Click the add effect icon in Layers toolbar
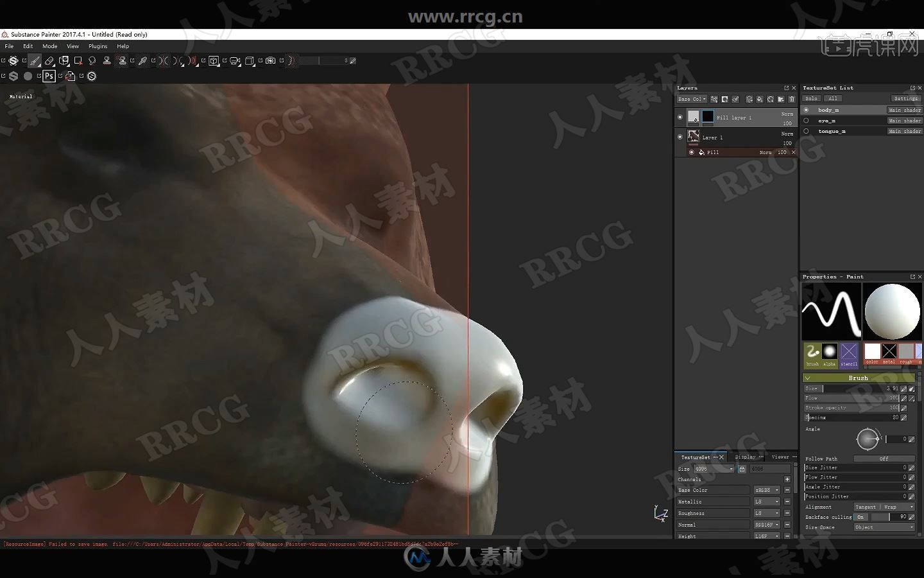This screenshot has width=924, height=578. coord(714,99)
